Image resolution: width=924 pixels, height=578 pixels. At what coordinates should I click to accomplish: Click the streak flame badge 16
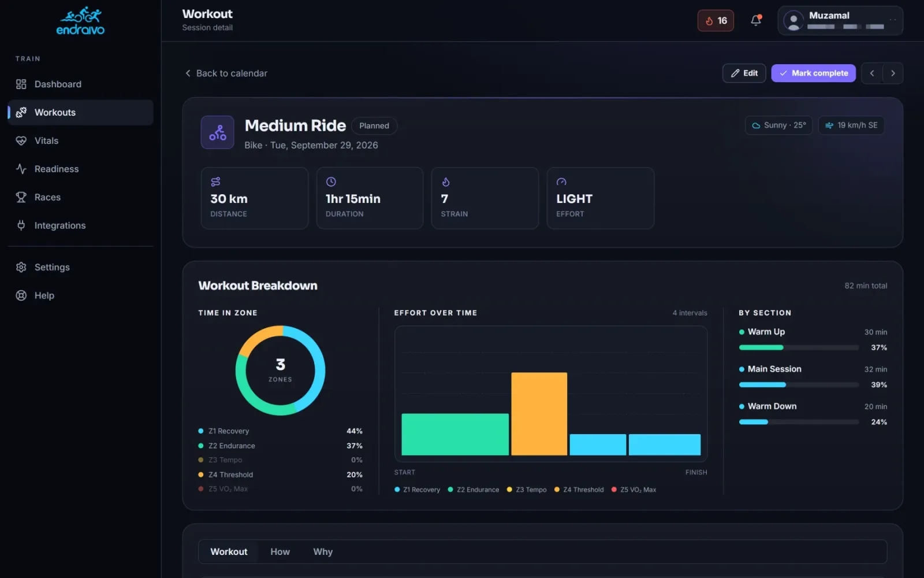pos(716,21)
